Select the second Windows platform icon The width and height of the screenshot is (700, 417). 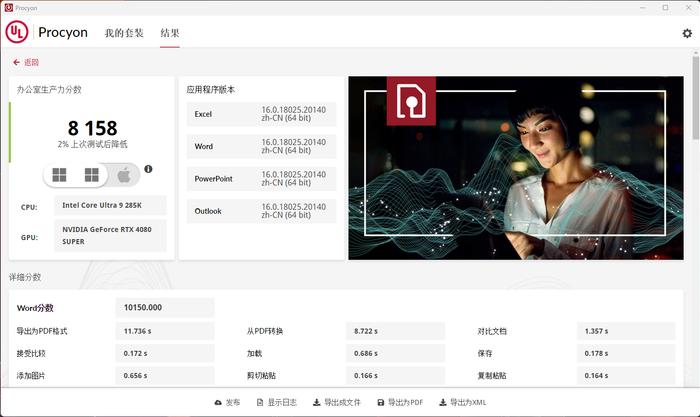point(92,175)
